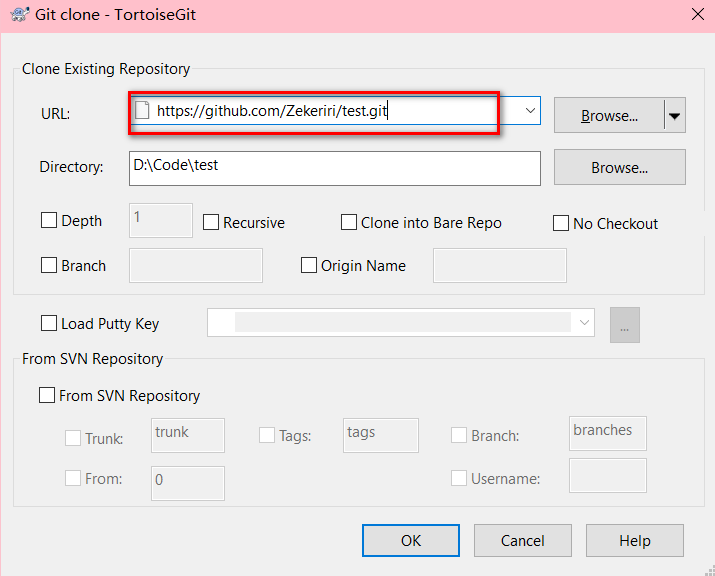Click the From revision field showing 0
The height and width of the screenshot is (576, 715).
point(188,483)
